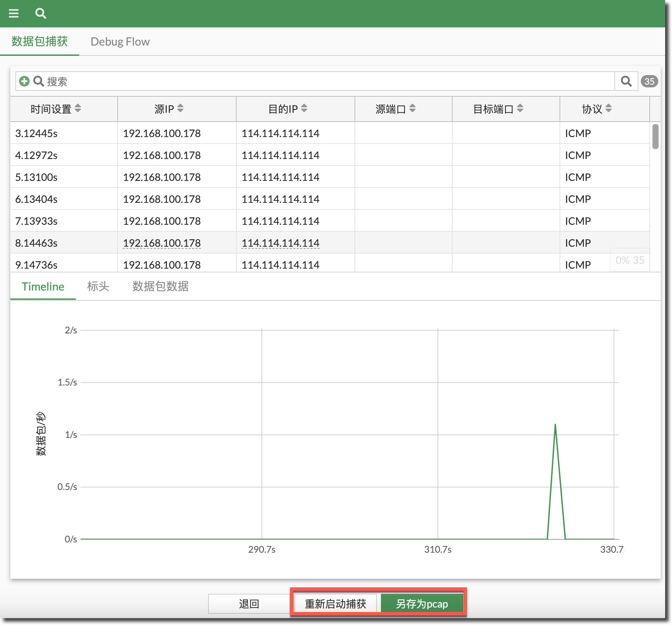672x625 pixels.
Task: Sort by 时间设置 column arrows
Action: (x=78, y=108)
